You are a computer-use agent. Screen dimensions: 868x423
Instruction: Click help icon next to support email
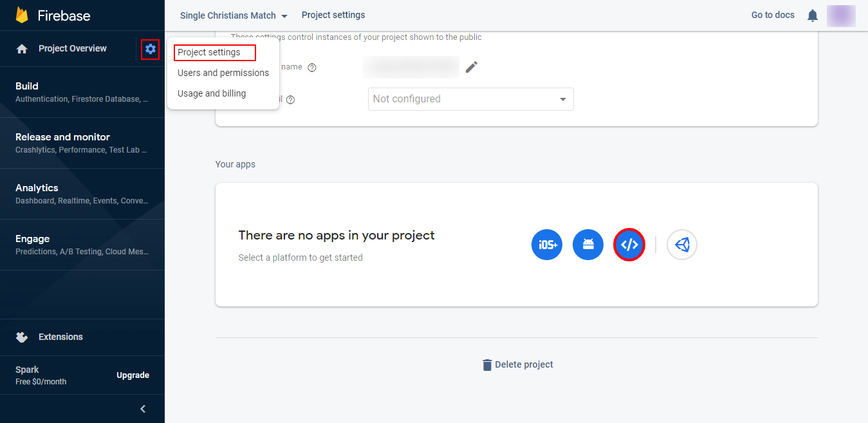290,100
